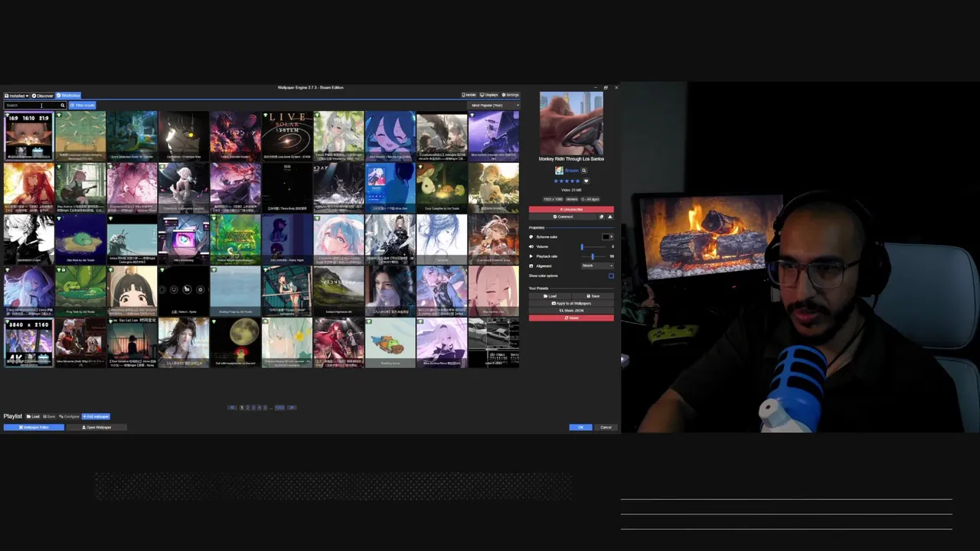Click the search-by-author magnifier icon
980x551 pixels.
[584, 171]
